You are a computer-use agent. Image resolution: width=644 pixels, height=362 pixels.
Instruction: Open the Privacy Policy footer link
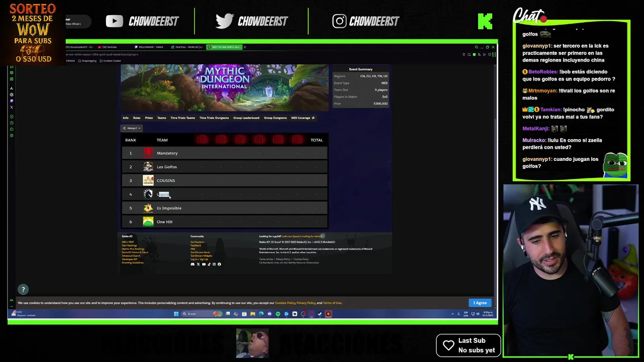pyautogui.click(x=283, y=259)
